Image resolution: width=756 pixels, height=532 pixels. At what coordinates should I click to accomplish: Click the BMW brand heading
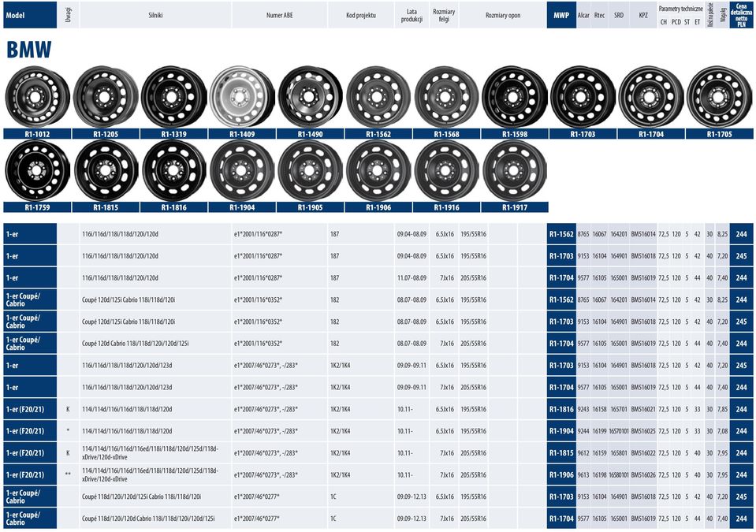coord(29,50)
